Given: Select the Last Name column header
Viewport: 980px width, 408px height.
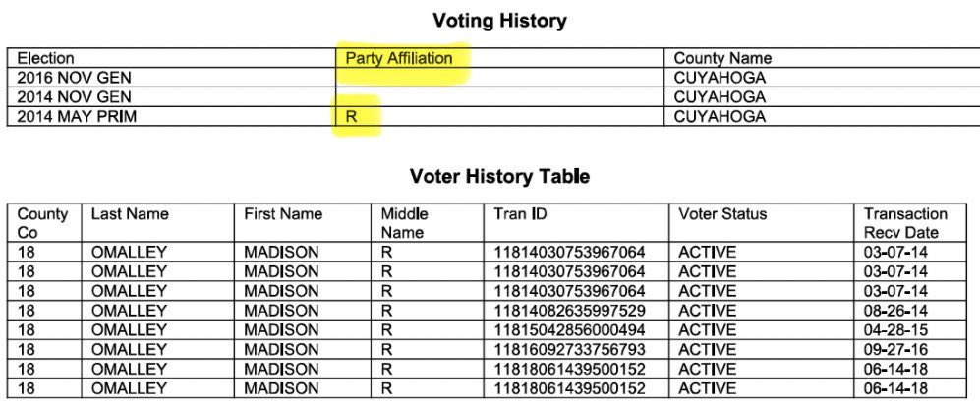Looking at the screenshot, I should (x=130, y=214).
